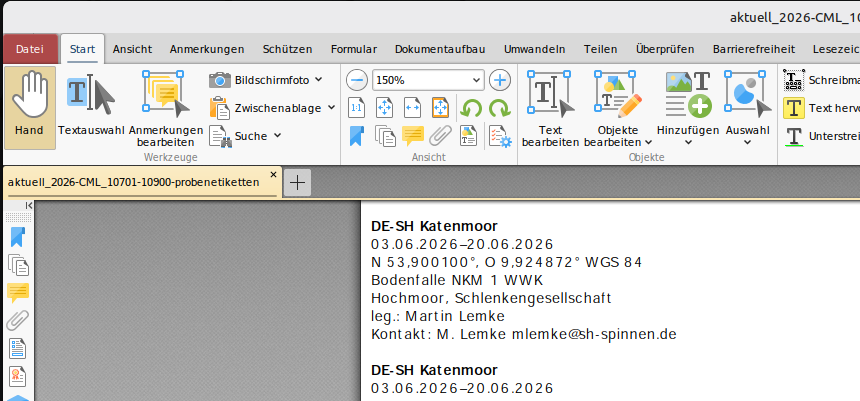Toggle attachments paperclip in the Ansicht group
Viewport: 860px width, 401px height.
[439, 136]
